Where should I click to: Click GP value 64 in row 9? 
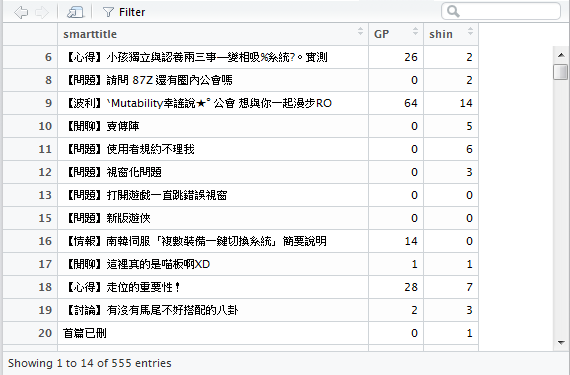[411, 103]
